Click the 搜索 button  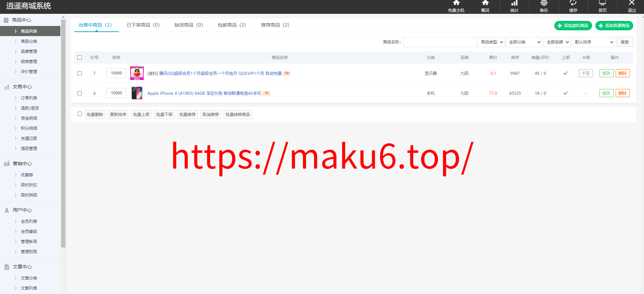point(624,42)
